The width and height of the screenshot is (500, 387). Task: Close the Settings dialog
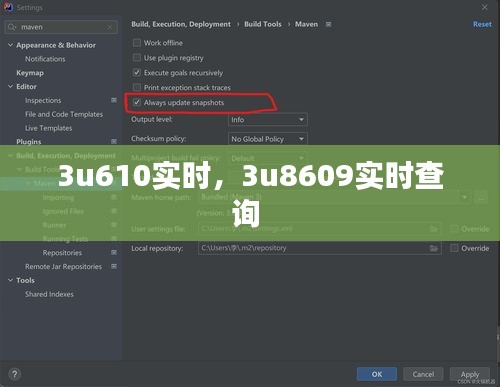point(485,7)
